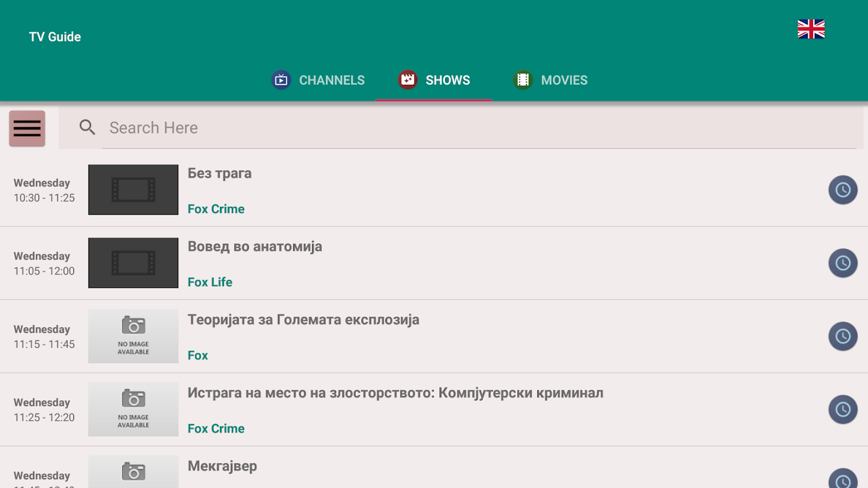868x488 pixels.
Task: Open Теоријата за Големата експлозија no-image thumbnail
Action: click(133, 336)
